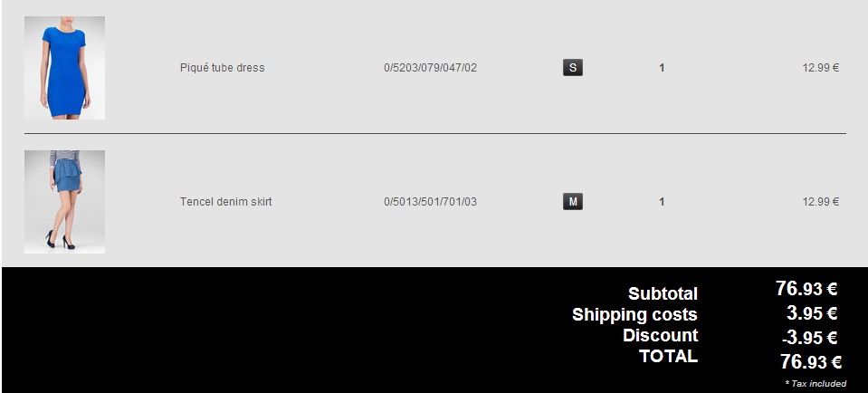868x393 pixels.
Task: Click the quantity of the Piqué tube dress
Action: point(662,68)
